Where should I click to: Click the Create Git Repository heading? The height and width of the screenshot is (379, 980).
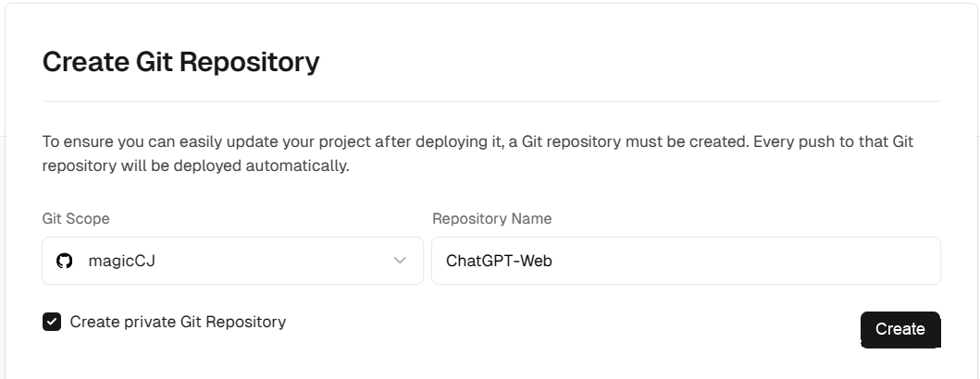click(180, 63)
